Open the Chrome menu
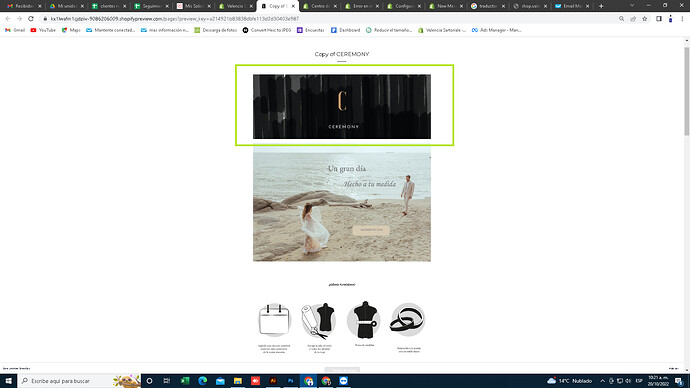690x388 pixels. tap(682, 19)
